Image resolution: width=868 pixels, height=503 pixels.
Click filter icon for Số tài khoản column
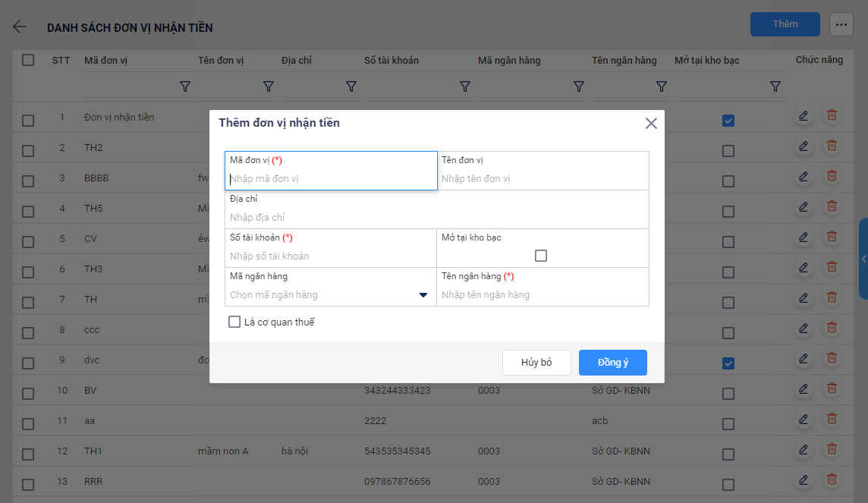tap(465, 87)
